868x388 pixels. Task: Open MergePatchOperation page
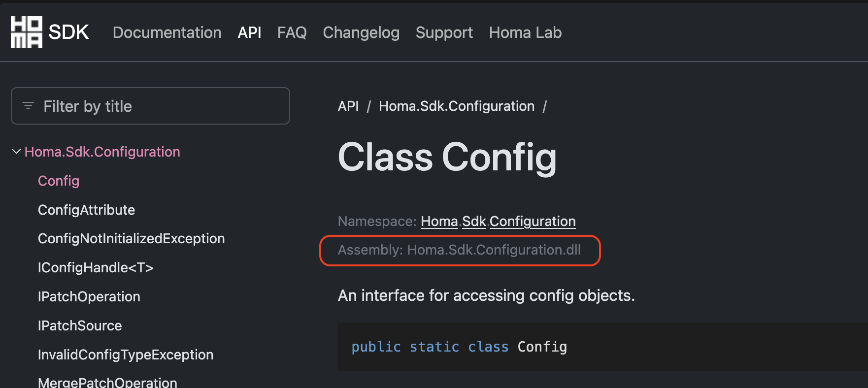click(107, 381)
